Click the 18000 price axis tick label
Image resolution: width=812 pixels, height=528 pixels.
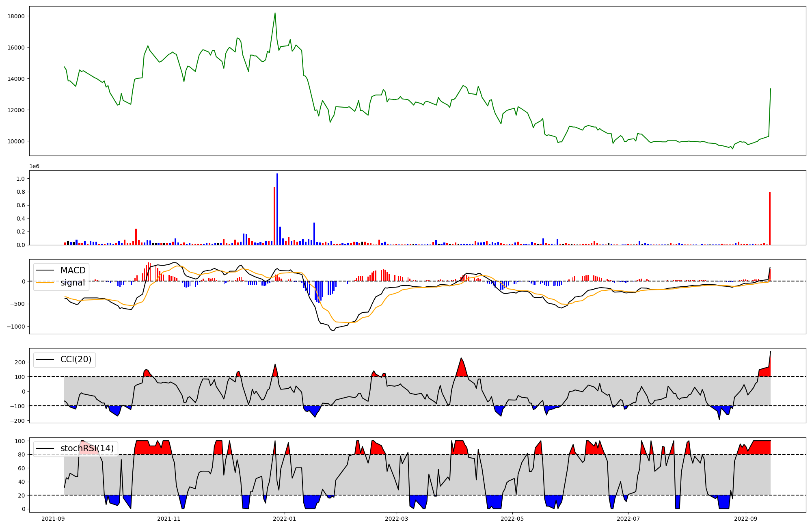click(x=17, y=16)
